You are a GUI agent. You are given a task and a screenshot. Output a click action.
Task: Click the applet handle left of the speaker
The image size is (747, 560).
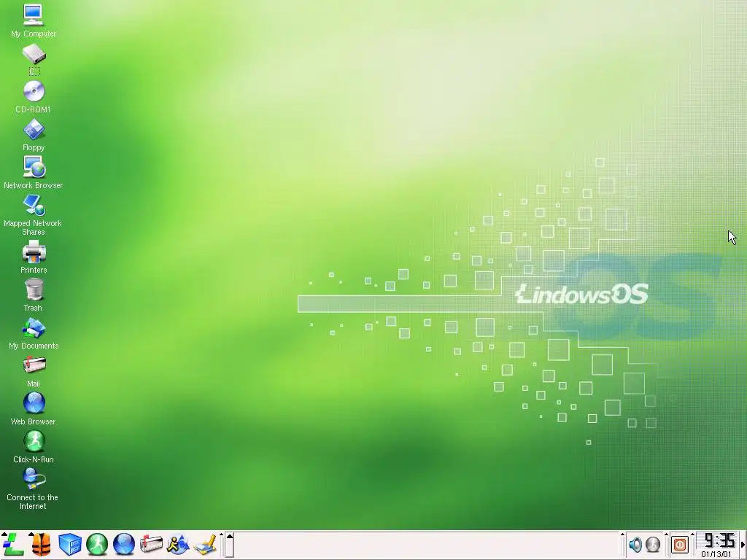pyautogui.click(x=623, y=545)
